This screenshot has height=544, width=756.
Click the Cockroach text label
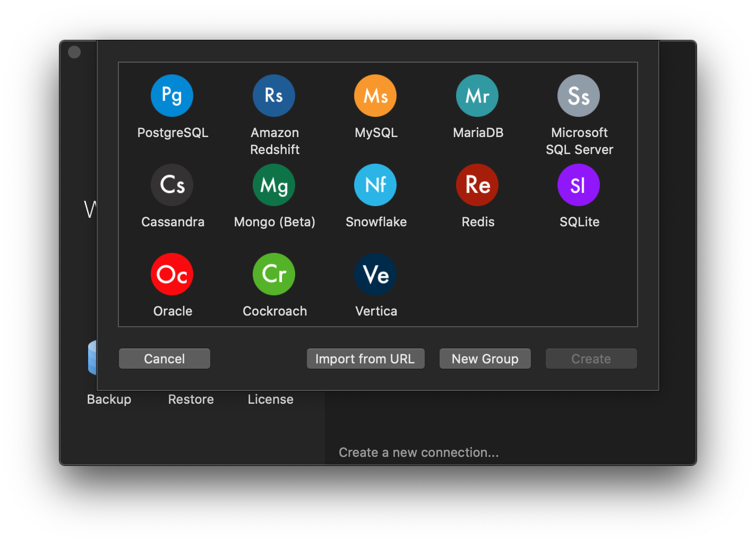pyautogui.click(x=275, y=311)
